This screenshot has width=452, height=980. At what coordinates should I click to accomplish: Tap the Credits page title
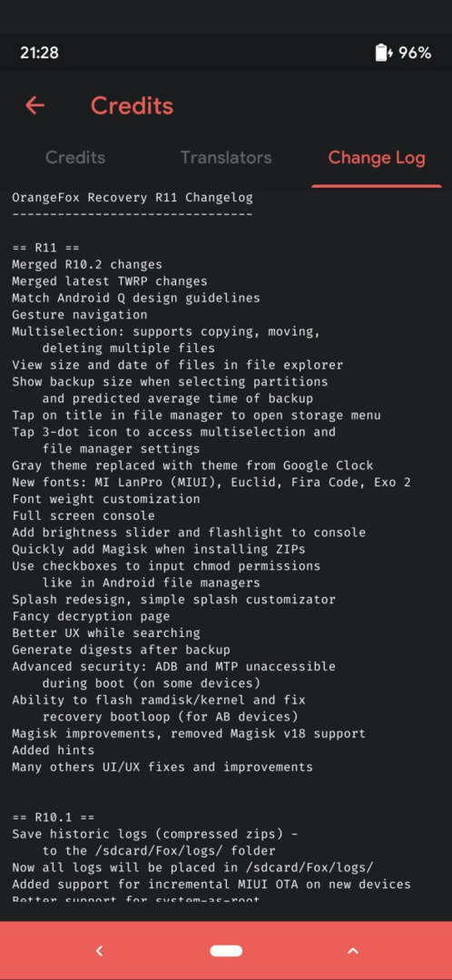132,105
